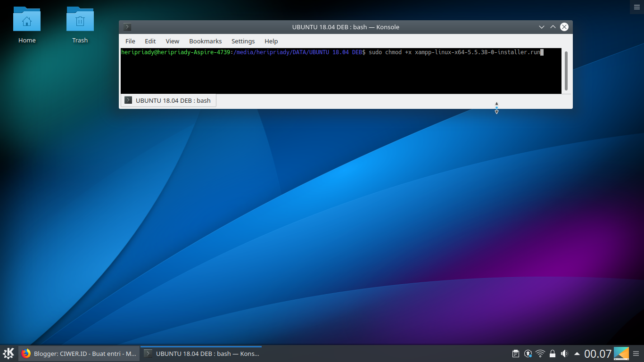This screenshot has width=644, height=362.
Task: Click the Konsole title bar terminal icon
Action: tap(127, 27)
